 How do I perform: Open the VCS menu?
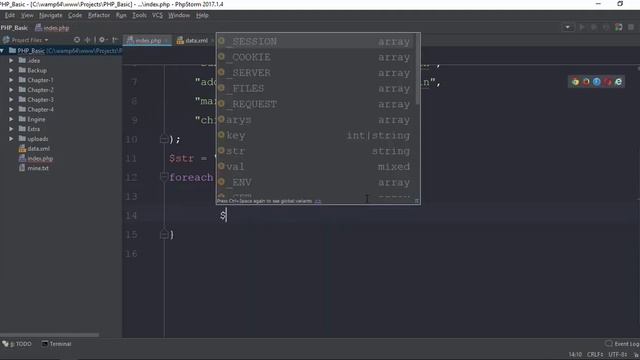pos(157,16)
